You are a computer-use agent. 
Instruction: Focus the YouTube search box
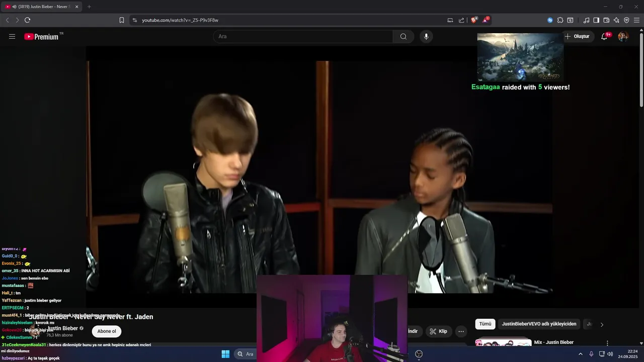coord(303,37)
